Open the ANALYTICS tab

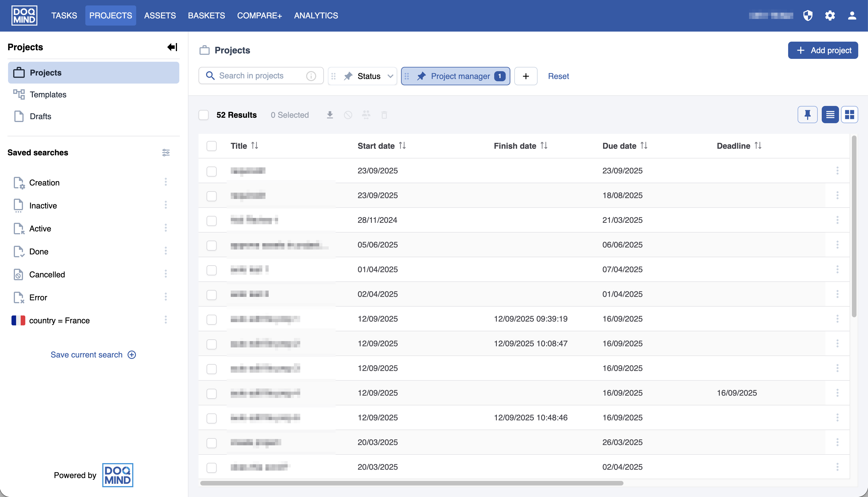[316, 15]
